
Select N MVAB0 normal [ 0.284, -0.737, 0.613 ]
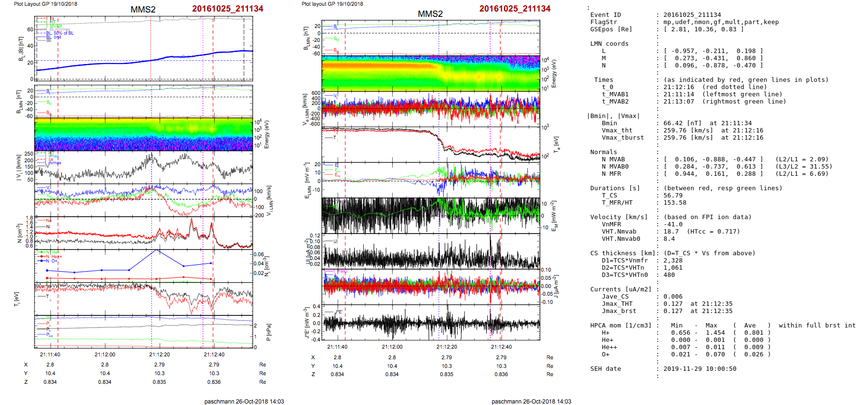coord(713,167)
